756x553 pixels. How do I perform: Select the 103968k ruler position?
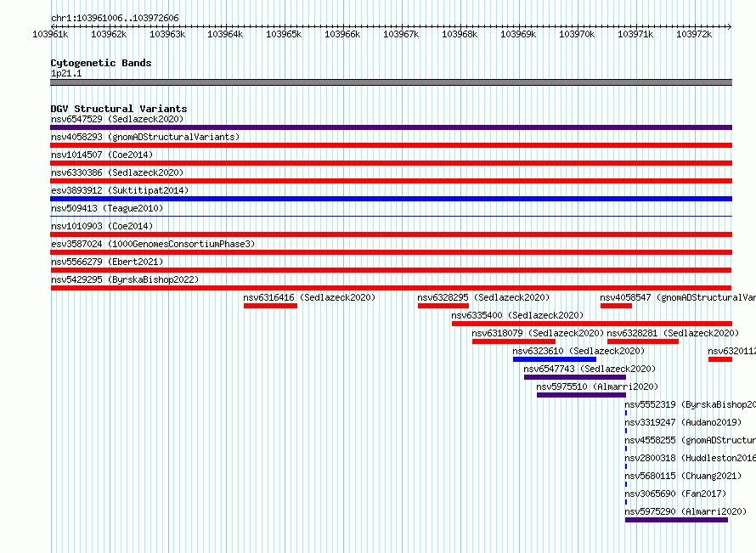(460, 34)
